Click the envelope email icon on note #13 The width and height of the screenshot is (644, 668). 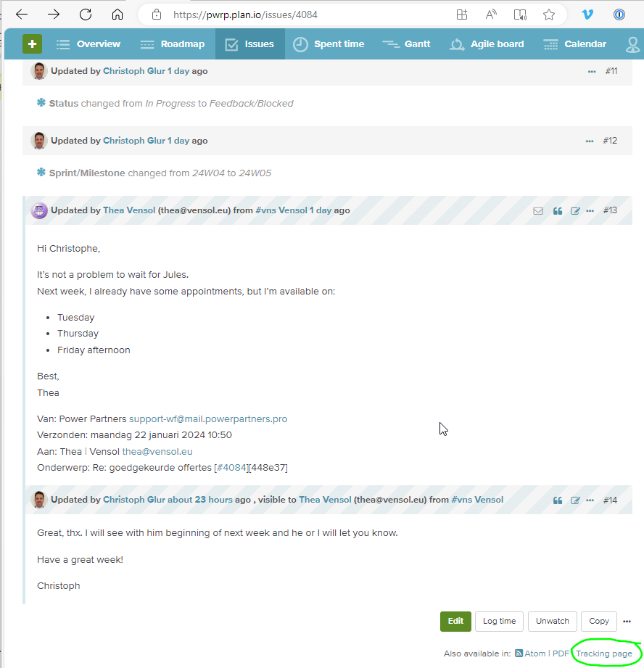[x=538, y=211]
